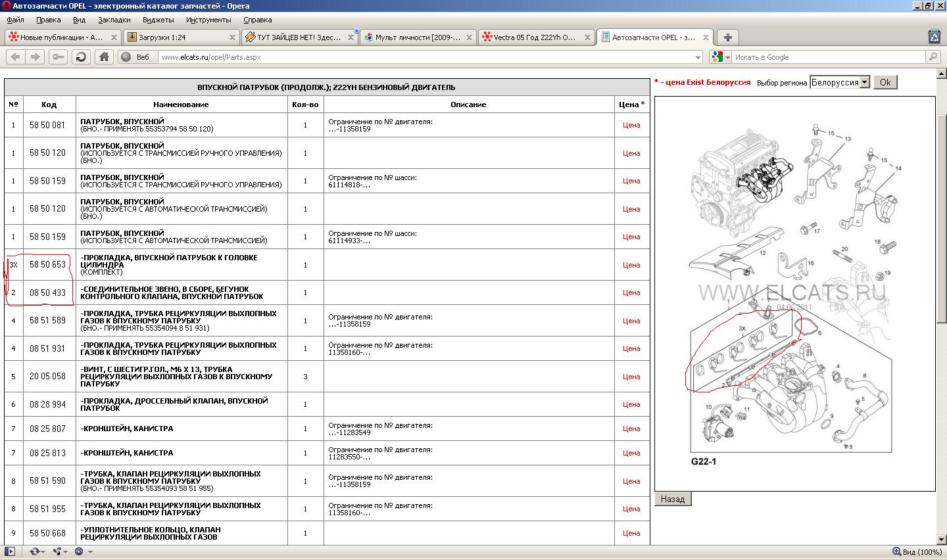Open the closed tabs trash icon
Image resolution: width=947 pixels, height=560 pixels.
(x=934, y=37)
